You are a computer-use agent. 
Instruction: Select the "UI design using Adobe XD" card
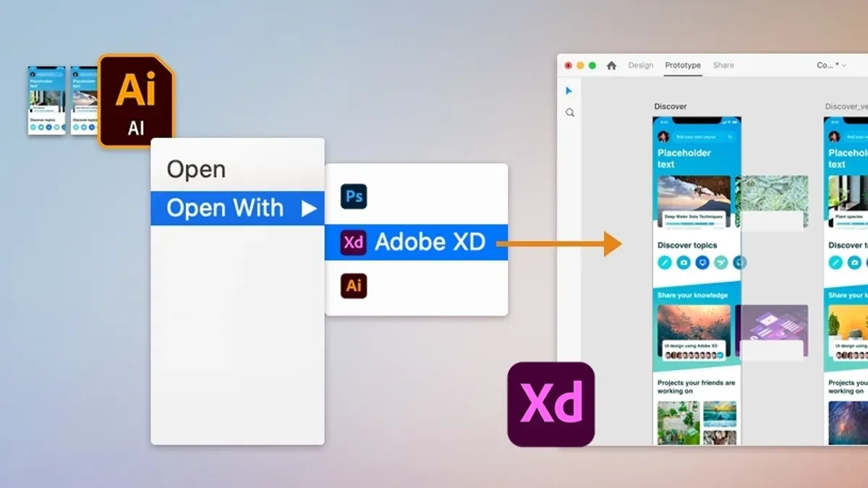[x=694, y=333]
